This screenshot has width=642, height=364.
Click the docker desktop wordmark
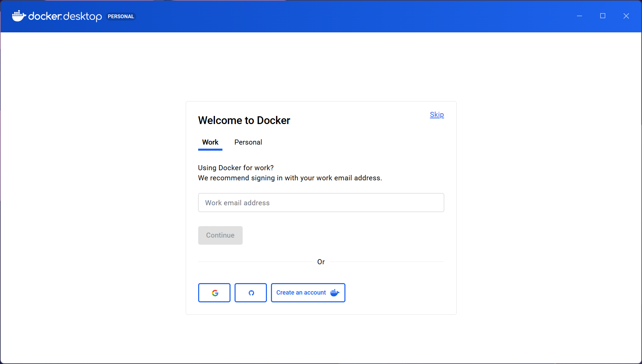pos(65,16)
